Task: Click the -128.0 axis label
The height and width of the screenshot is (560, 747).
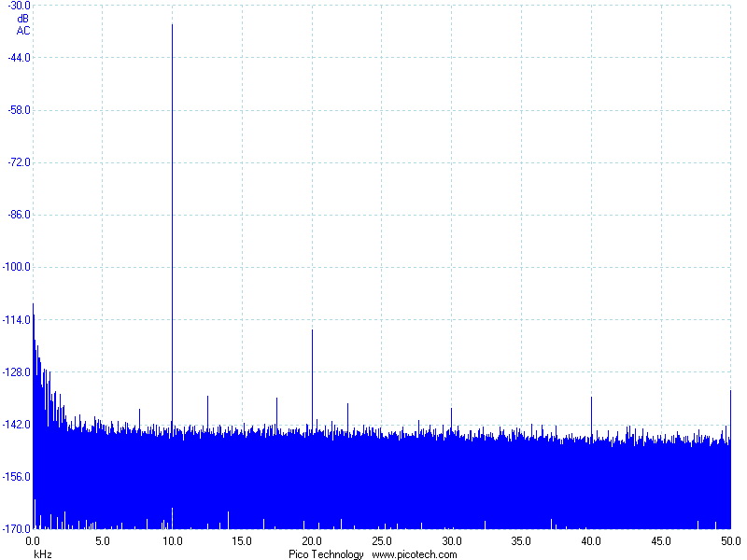Action: (x=17, y=371)
